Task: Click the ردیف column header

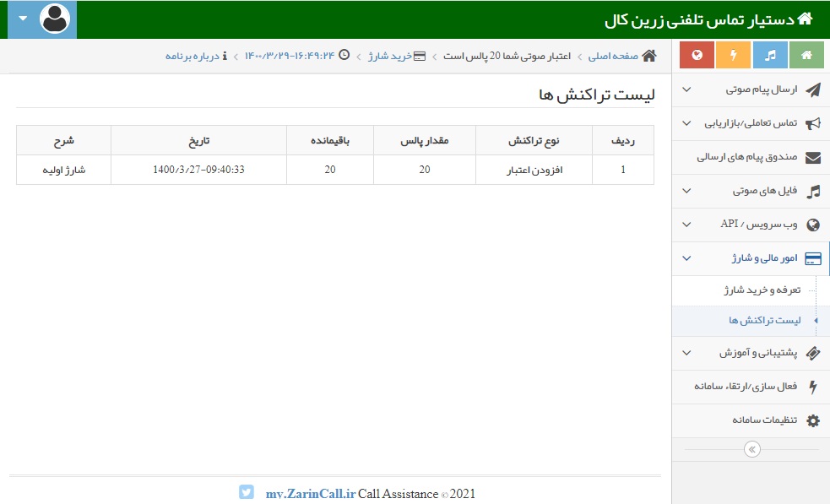Action: [x=623, y=140]
